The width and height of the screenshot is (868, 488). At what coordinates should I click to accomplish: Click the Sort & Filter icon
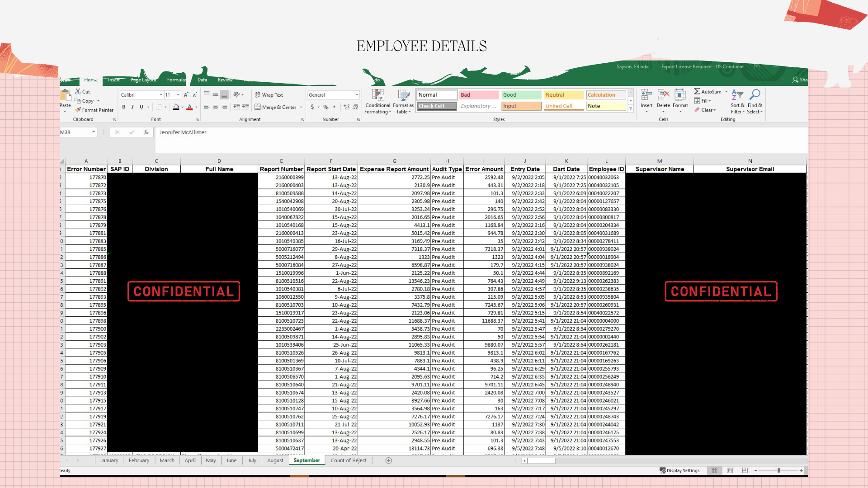click(x=737, y=94)
